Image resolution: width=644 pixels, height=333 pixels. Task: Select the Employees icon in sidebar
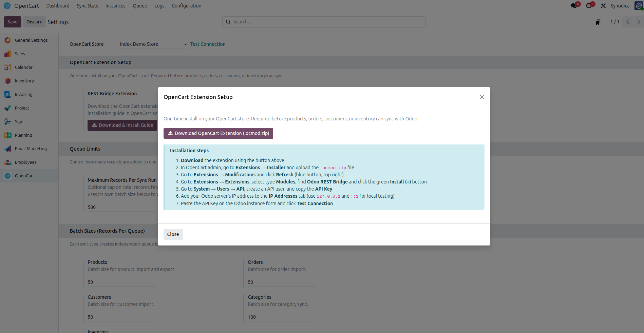(7, 162)
